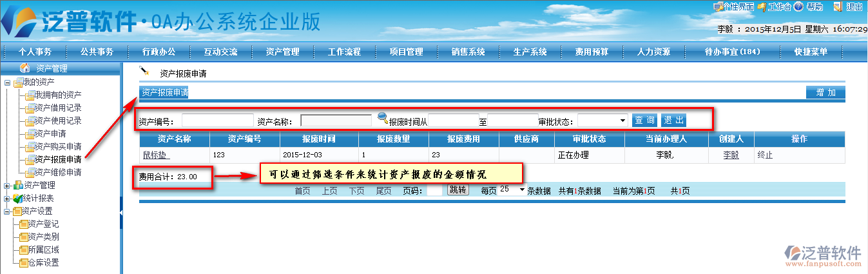The height and width of the screenshot is (274, 868).
Task: Open the 生产系统 menu
Action: 530,52
